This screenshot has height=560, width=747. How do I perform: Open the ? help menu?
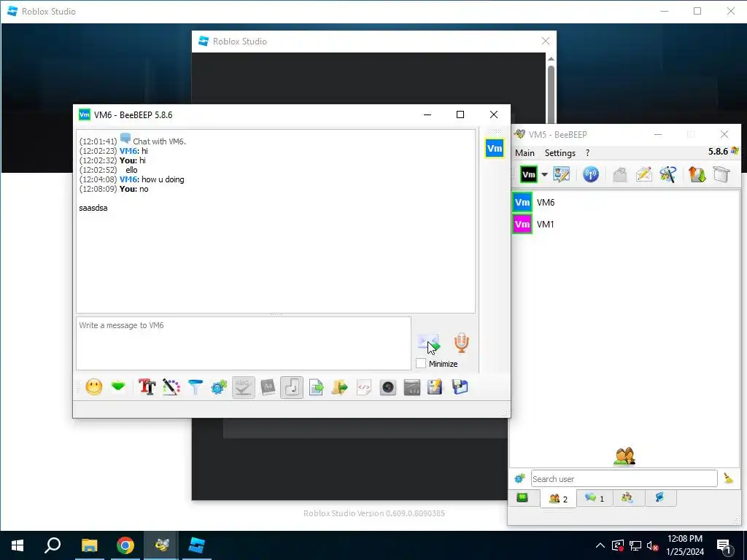pos(587,153)
